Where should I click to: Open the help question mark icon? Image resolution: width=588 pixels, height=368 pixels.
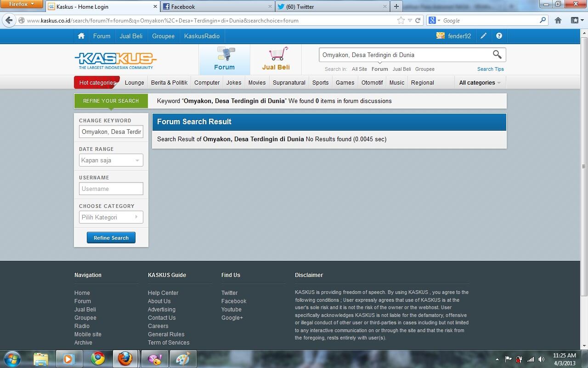499,36
